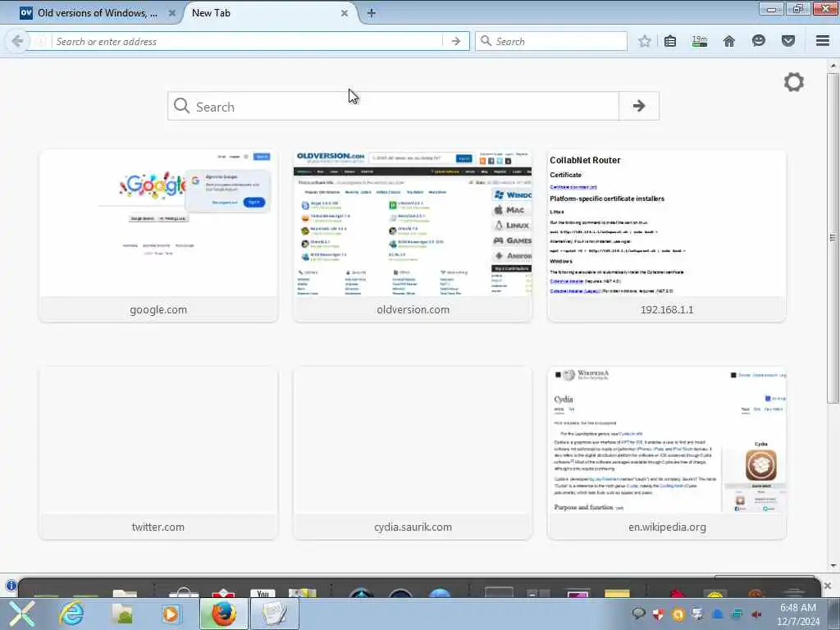
Task: Click the scrollbar up arrow
Action: 833,66
